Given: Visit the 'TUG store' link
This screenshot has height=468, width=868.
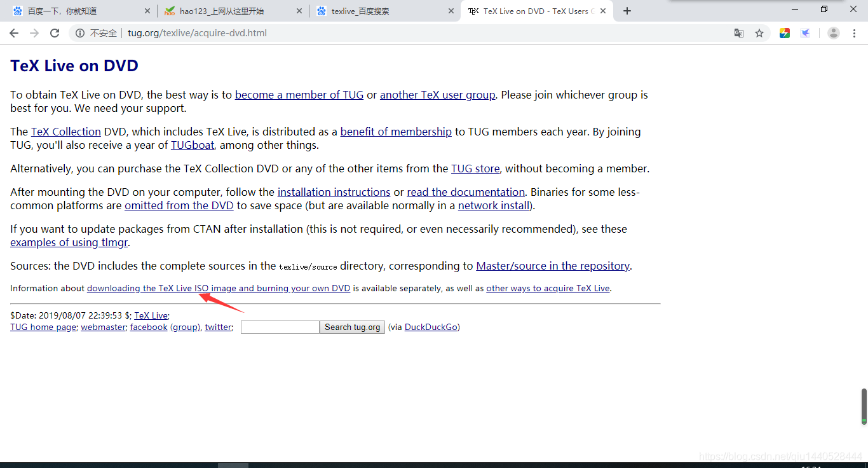Looking at the screenshot, I should point(475,169).
